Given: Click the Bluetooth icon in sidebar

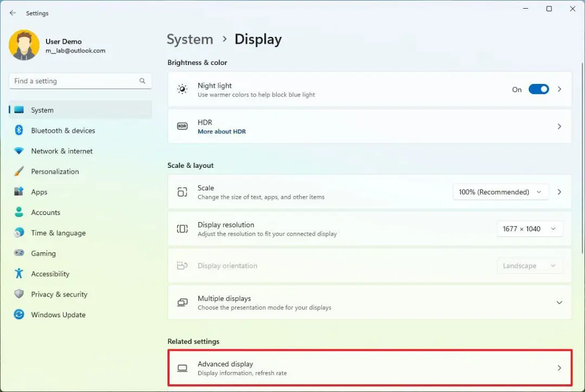Looking at the screenshot, I should (18, 130).
